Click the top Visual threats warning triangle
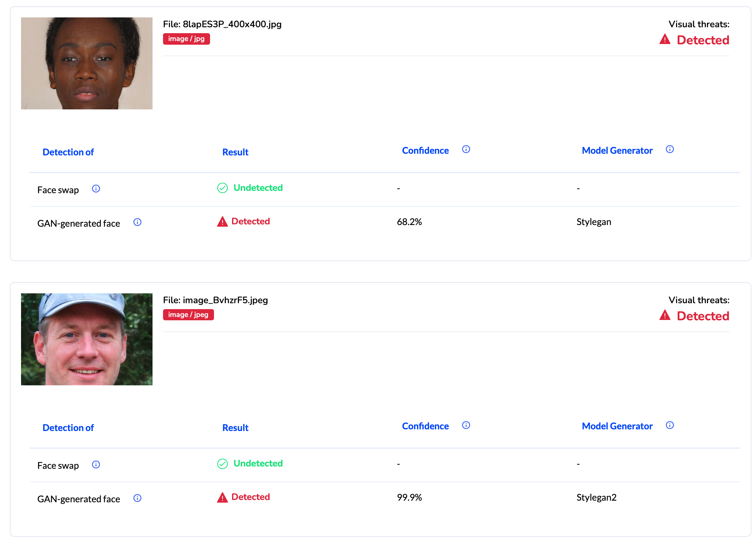 click(x=665, y=40)
